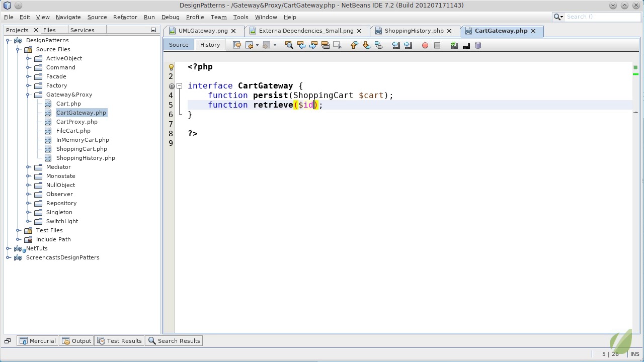This screenshot has width=644, height=362.
Task: Select CartProxy.php in project tree
Action: 77,122
